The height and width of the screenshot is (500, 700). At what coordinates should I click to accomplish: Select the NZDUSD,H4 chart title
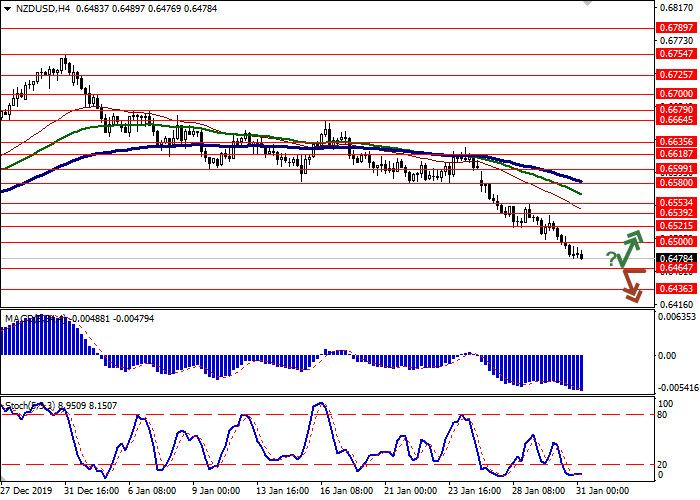click(37, 8)
